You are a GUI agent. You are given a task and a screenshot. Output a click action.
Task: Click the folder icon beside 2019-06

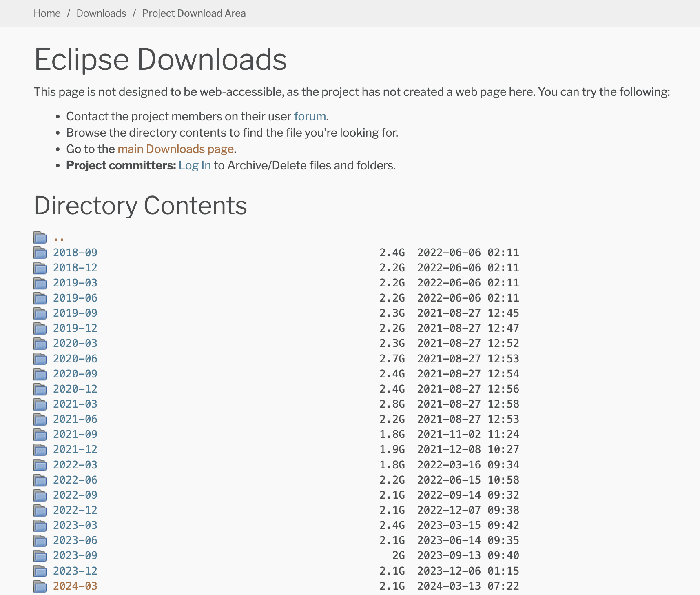click(x=40, y=298)
